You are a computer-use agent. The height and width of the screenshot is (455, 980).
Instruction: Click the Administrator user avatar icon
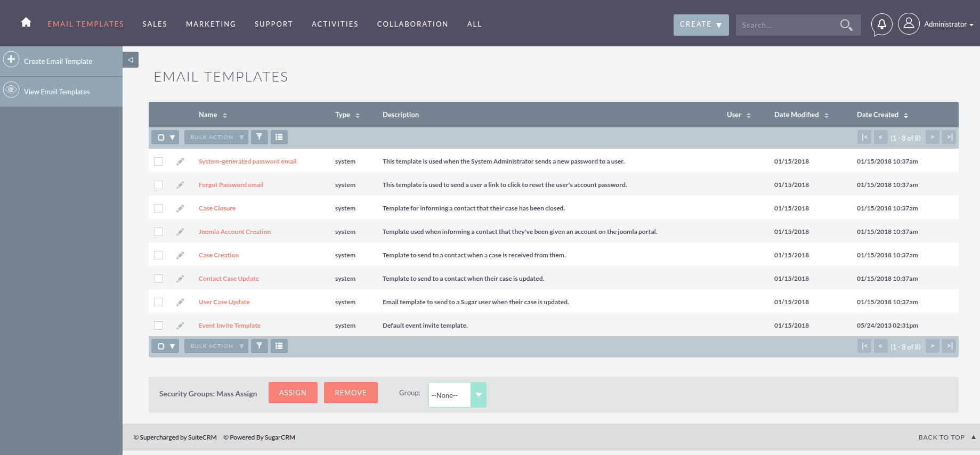click(x=909, y=23)
